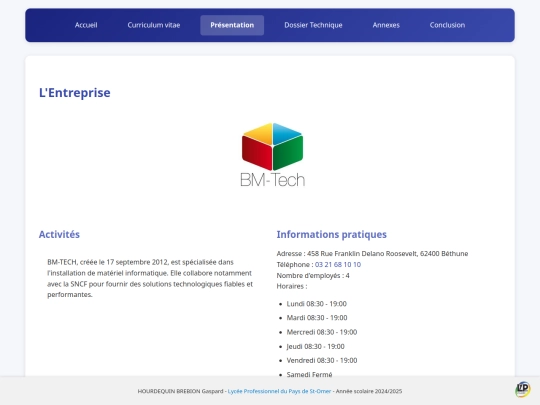Select the Présentation tab

point(232,25)
